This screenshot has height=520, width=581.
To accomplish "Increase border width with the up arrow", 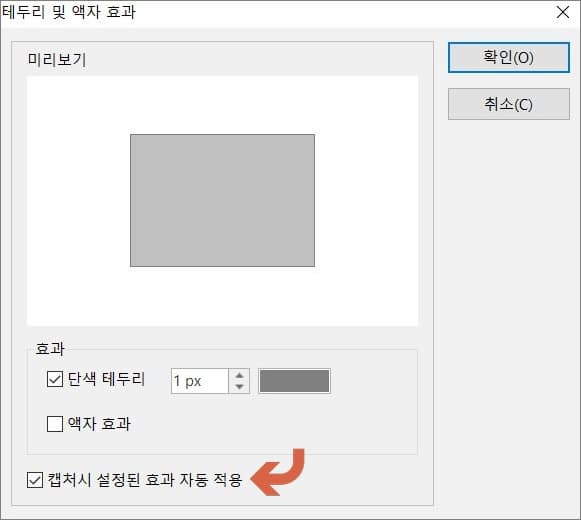I will point(239,375).
